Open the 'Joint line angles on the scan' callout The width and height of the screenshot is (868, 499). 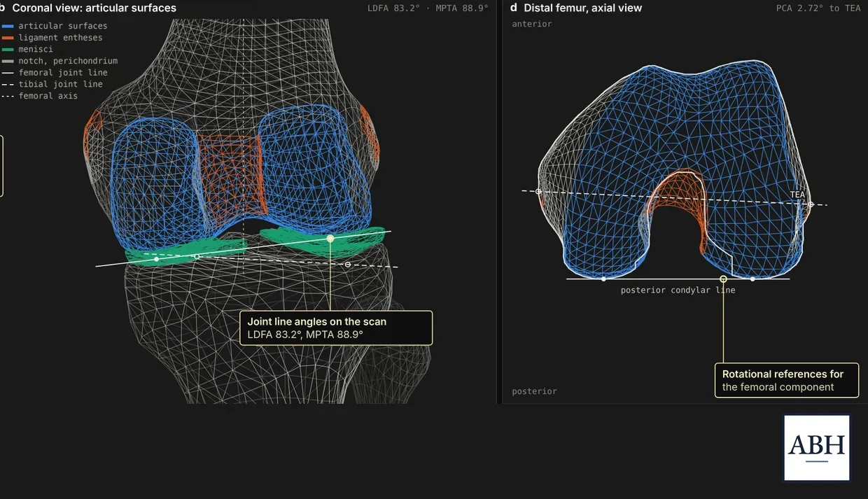[336, 328]
